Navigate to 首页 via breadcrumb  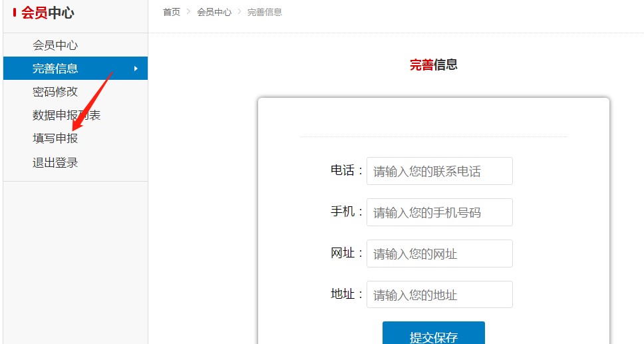[x=172, y=12]
